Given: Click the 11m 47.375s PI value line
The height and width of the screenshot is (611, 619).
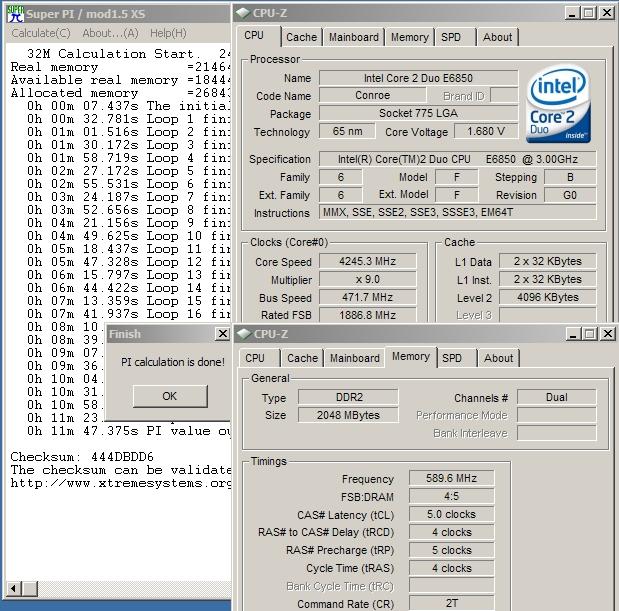Looking at the screenshot, I should pos(129,431).
